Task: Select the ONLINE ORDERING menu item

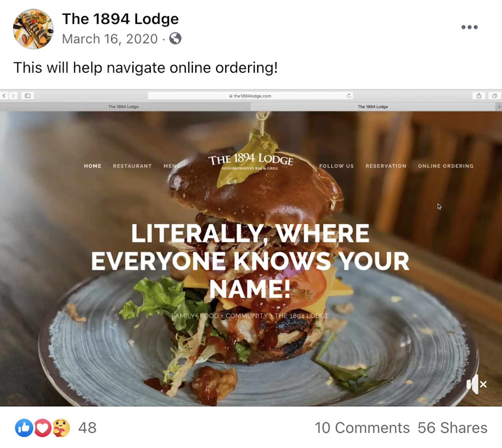Action: (446, 166)
